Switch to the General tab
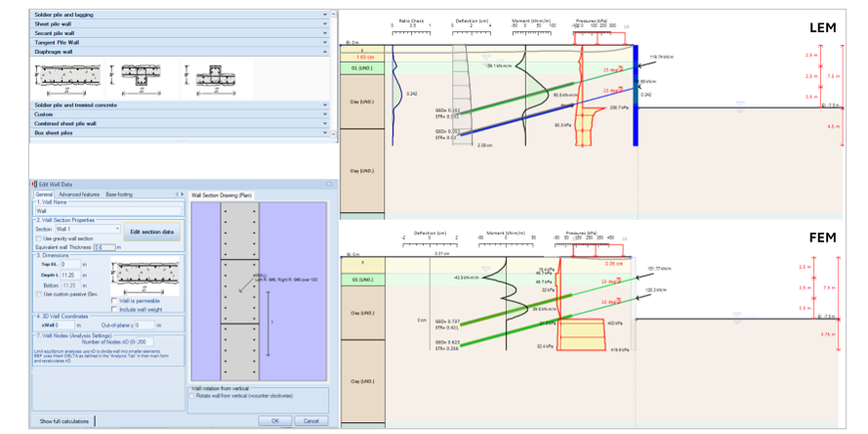Screen dimensions: 868x434 (44, 195)
